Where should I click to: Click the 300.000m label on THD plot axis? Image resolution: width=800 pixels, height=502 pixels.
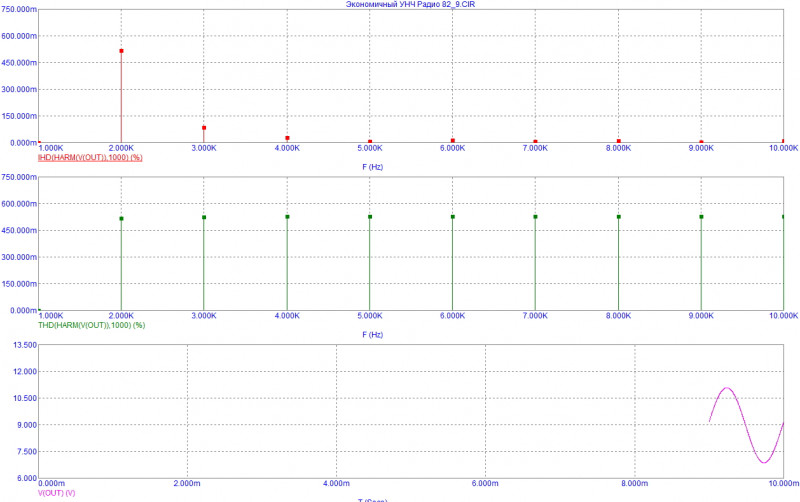click(19, 257)
